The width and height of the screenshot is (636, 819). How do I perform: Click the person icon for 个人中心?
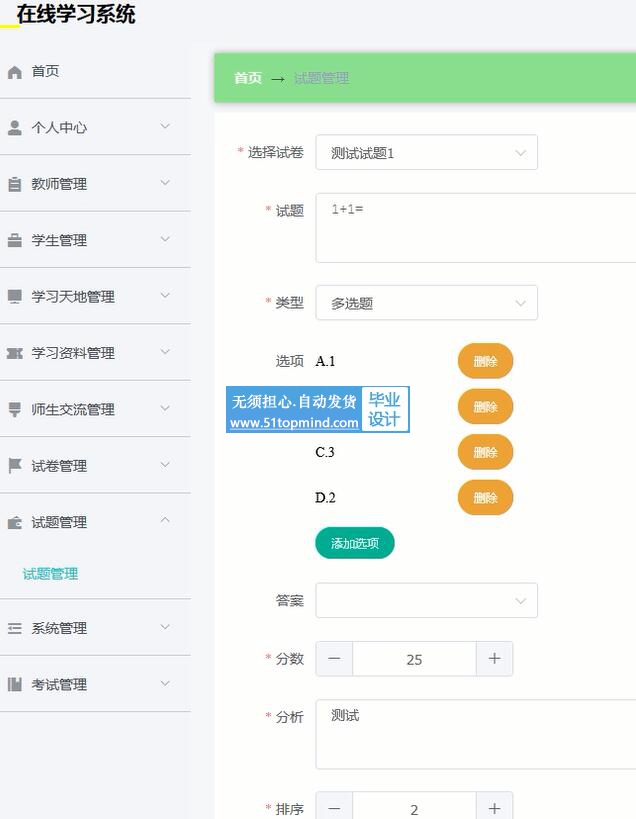[15, 128]
